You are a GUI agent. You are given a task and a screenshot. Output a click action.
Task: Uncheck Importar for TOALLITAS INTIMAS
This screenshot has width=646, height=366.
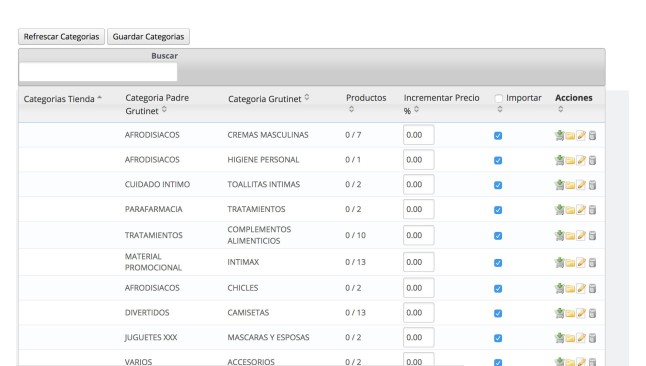[498, 185]
